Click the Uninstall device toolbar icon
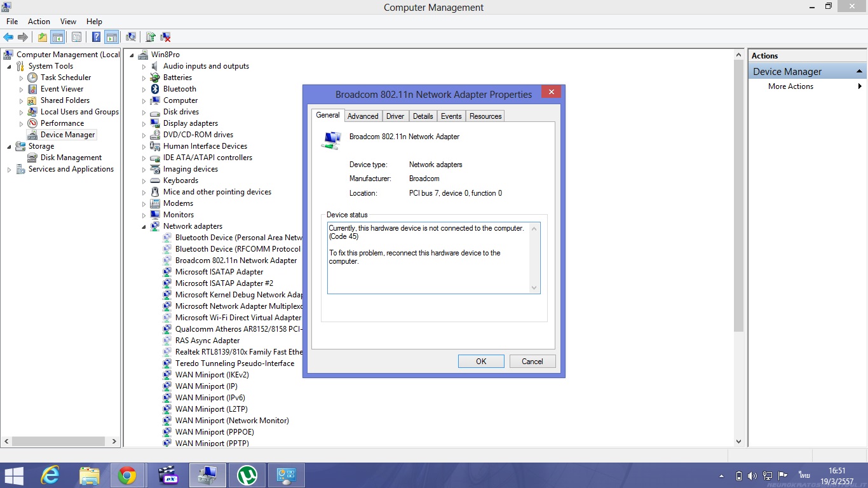 [x=165, y=37]
